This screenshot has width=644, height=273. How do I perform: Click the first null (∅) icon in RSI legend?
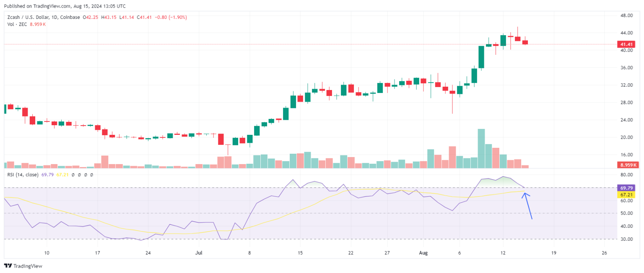point(73,175)
